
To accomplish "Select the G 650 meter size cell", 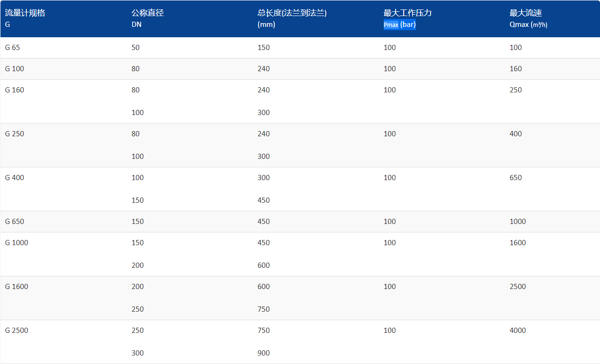I will point(14,222).
